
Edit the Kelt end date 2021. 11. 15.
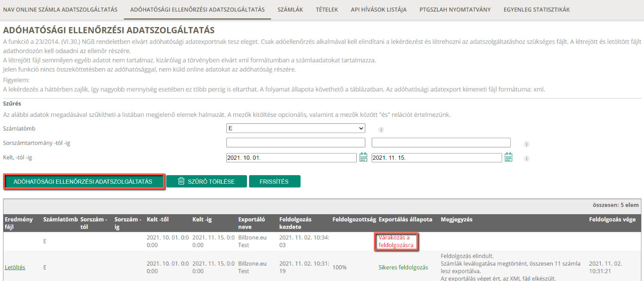pos(436,158)
